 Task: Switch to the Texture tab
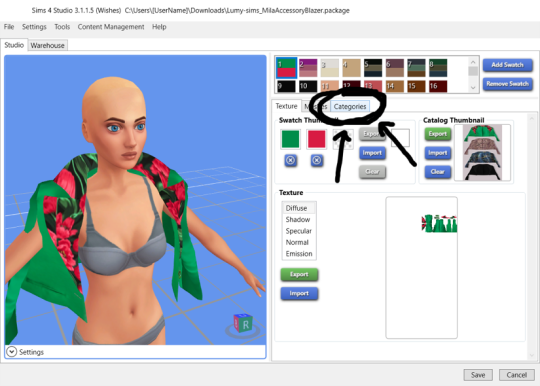pos(287,106)
